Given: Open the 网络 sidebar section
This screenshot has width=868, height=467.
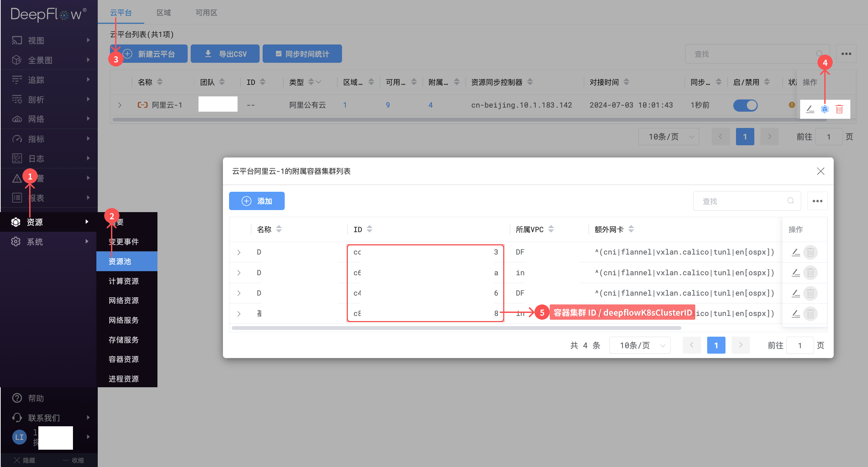Looking at the screenshot, I should [36, 119].
